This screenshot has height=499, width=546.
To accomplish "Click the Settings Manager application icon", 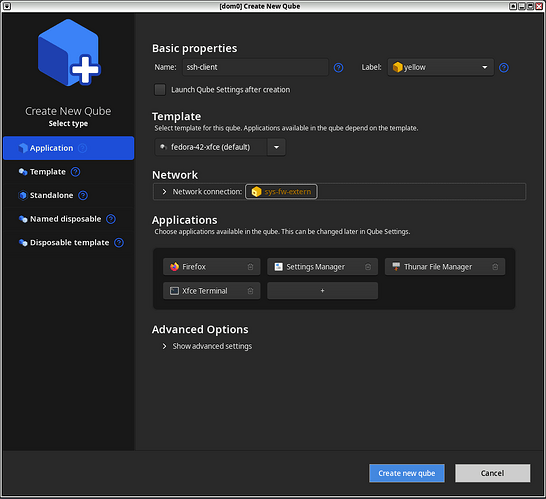I will [x=278, y=267].
